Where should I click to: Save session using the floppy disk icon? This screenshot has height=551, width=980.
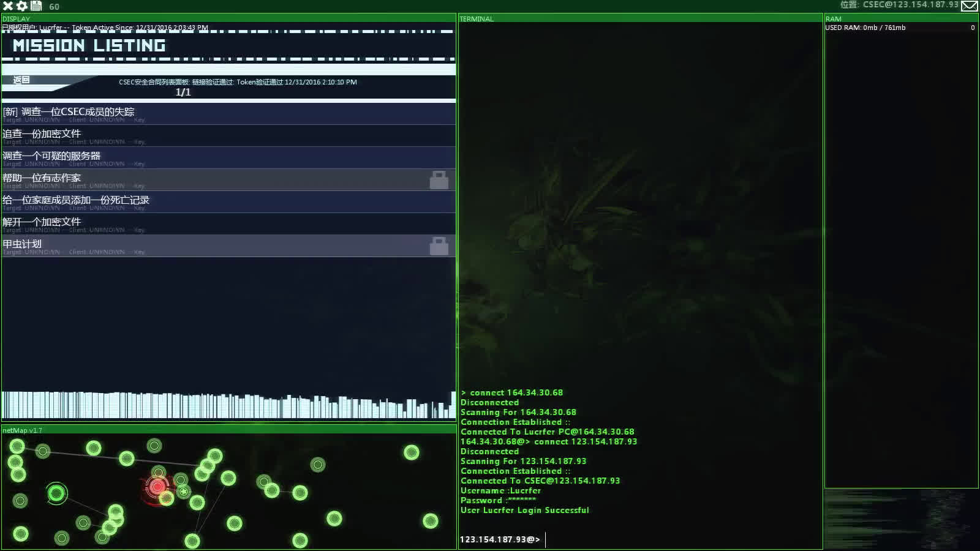pyautogui.click(x=36, y=6)
